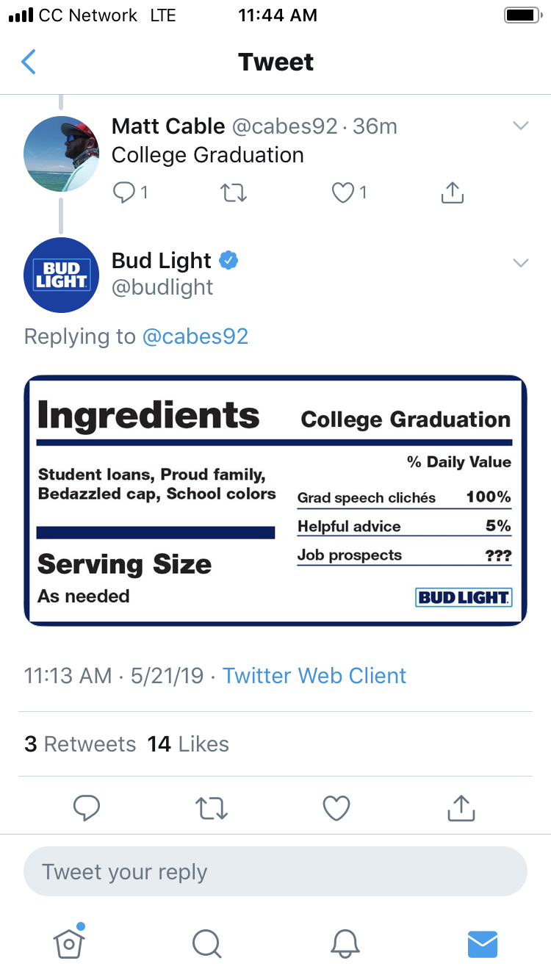Viewport: 551px width, 980px height.
Task: Tap the Tweet your reply field
Action: click(x=275, y=872)
